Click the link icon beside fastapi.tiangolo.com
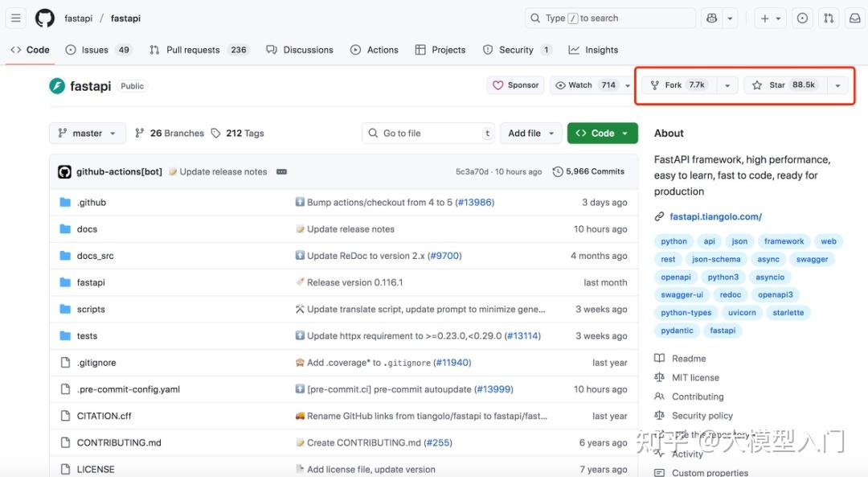 tap(659, 216)
